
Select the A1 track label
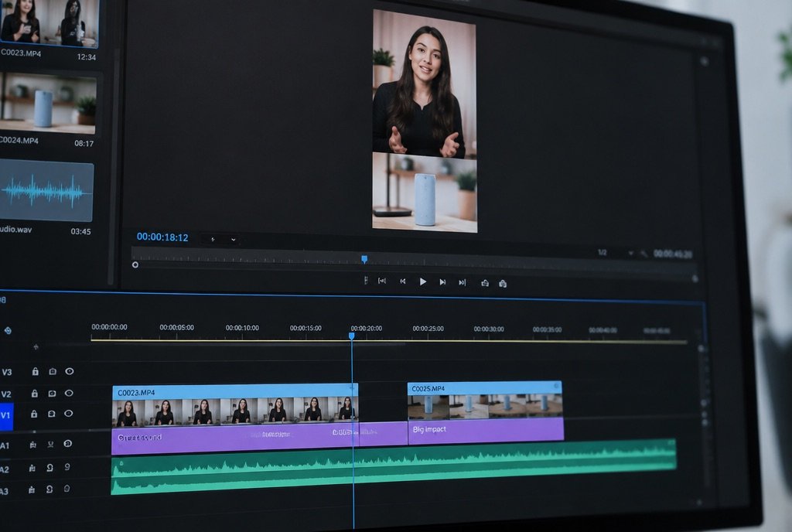pos(5,445)
